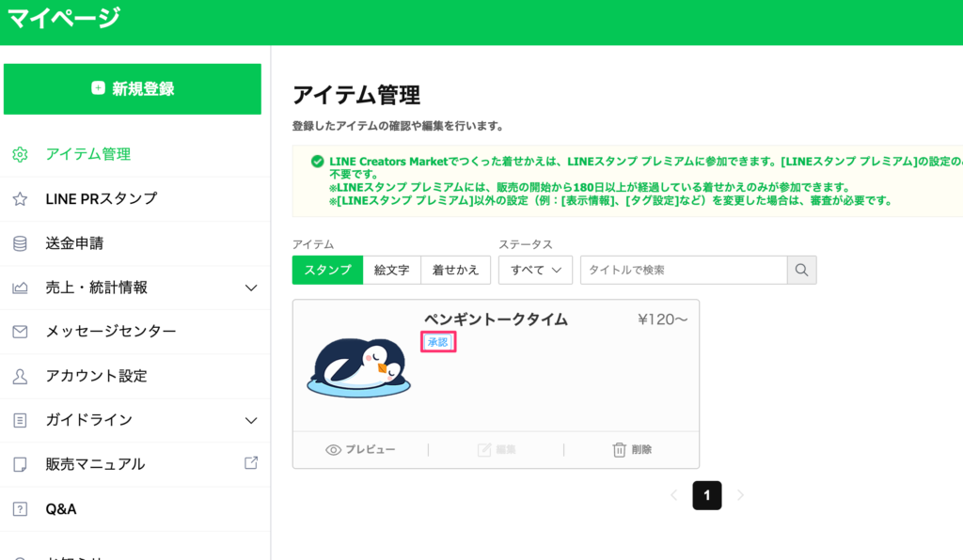Open the すべて status dropdown
Viewport: 963px width, 560px height.
[535, 270]
